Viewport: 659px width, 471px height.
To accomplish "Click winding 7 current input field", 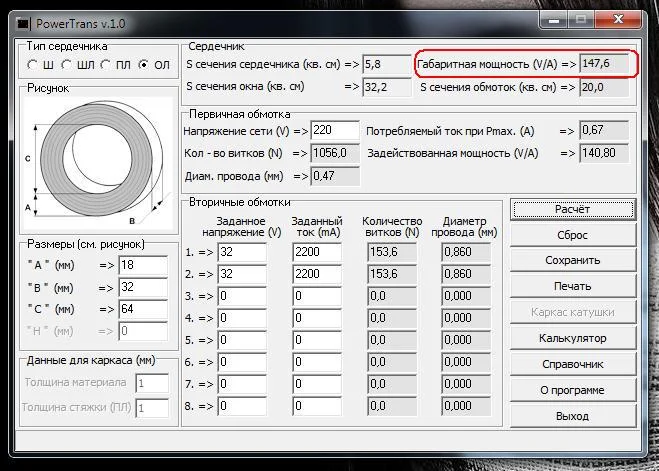I will tap(317, 384).
